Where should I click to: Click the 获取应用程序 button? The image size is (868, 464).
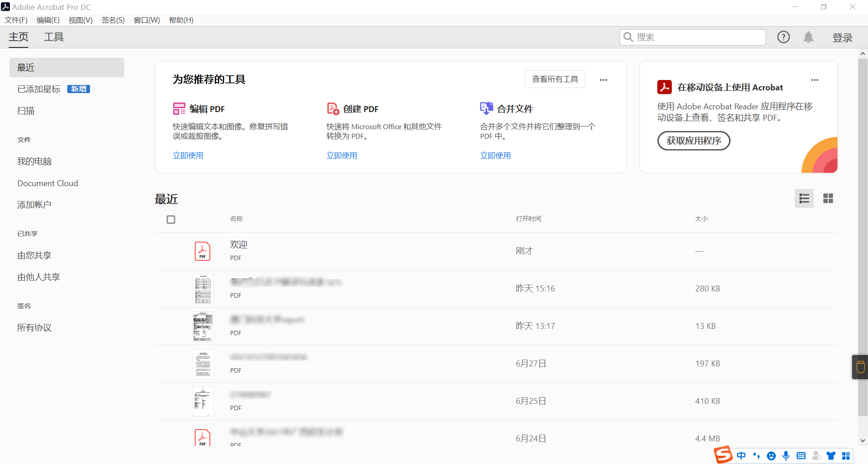pos(694,141)
